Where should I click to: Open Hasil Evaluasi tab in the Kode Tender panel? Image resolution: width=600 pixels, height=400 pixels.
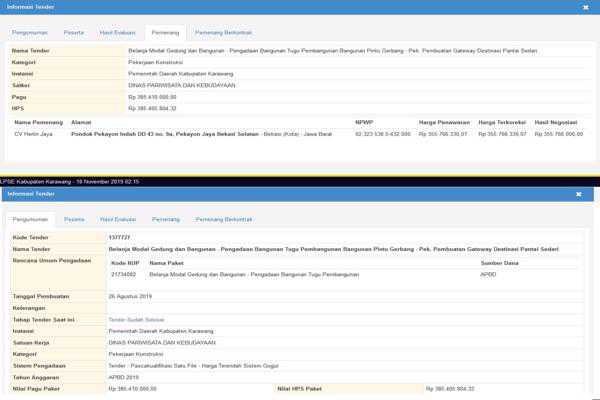click(119, 218)
